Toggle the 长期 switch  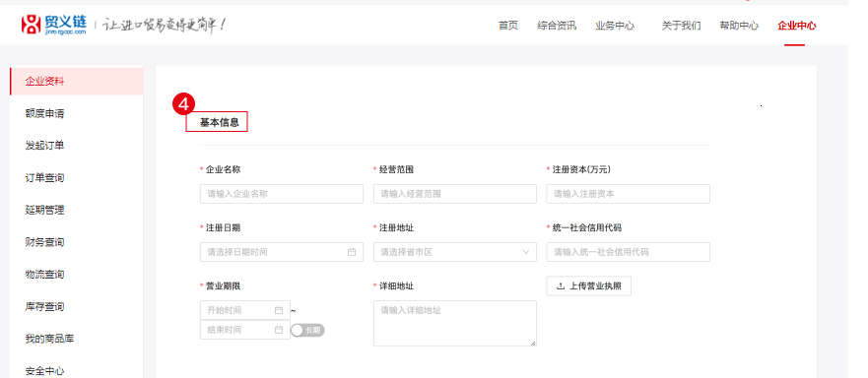click(x=307, y=331)
